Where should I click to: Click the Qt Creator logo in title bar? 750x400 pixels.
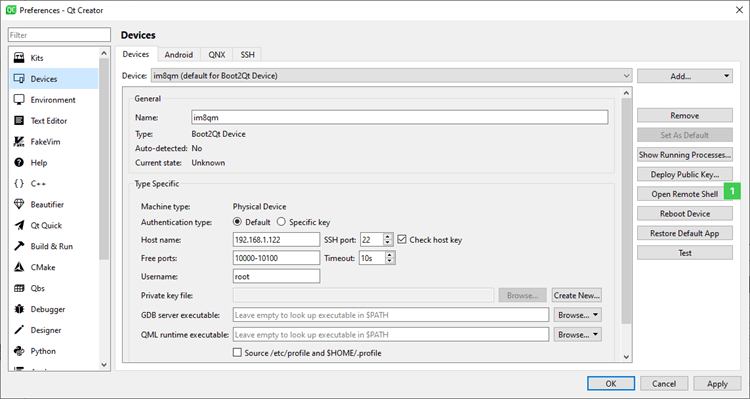coord(11,10)
